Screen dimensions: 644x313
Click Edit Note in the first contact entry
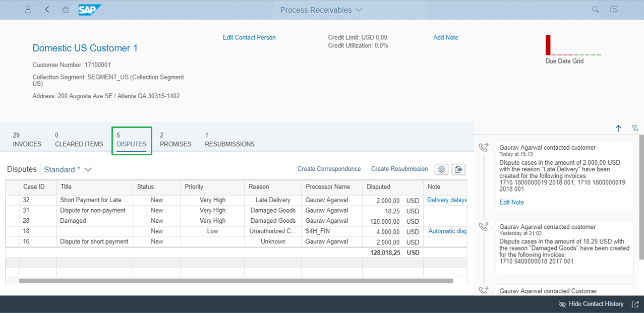pos(510,202)
